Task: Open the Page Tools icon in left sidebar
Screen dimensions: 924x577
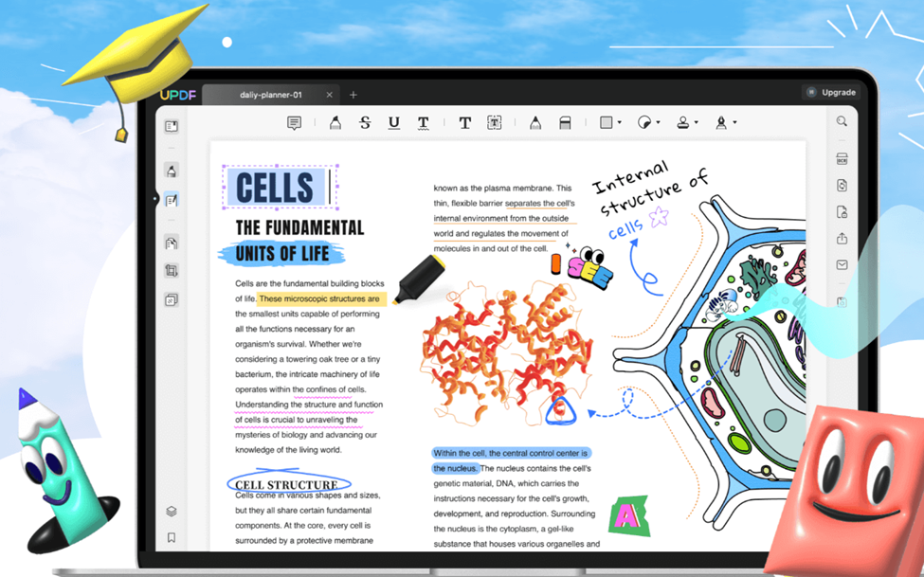Action: (x=172, y=300)
